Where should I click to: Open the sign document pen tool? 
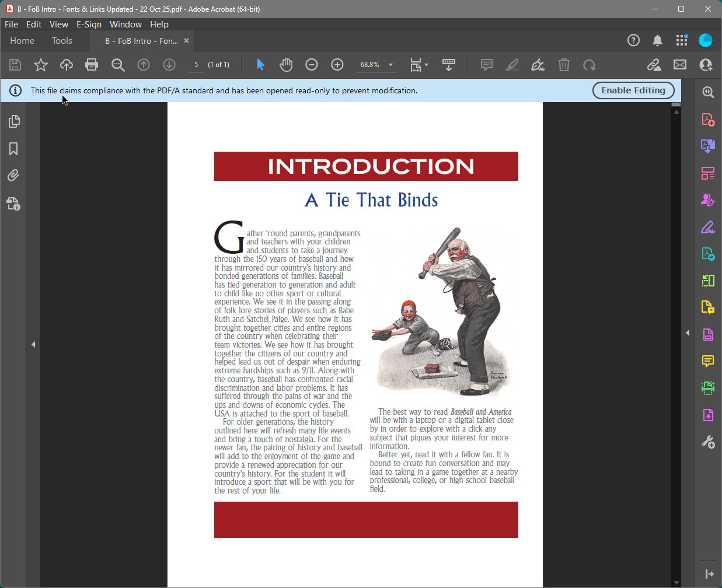coord(538,65)
